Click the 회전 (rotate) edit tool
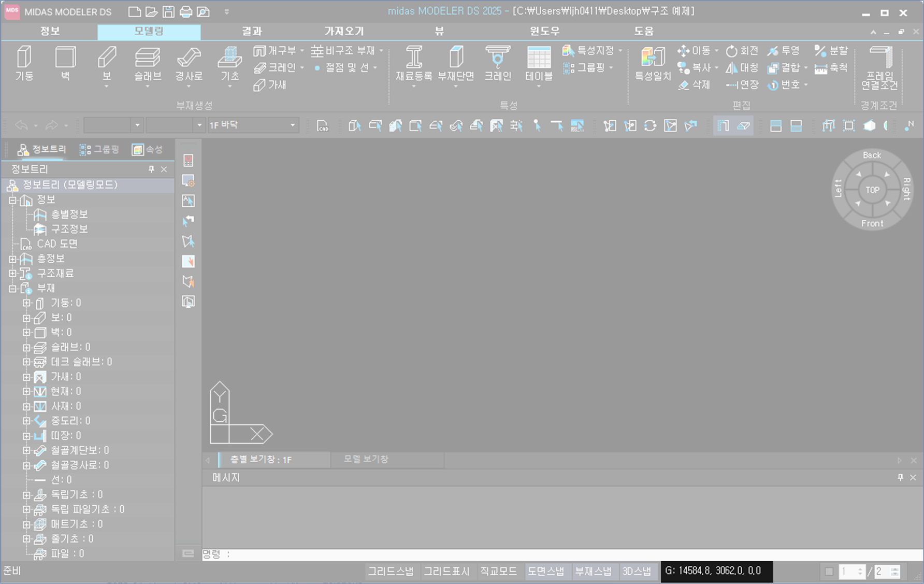Viewport: 924px width, 584px height. pos(742,51)
